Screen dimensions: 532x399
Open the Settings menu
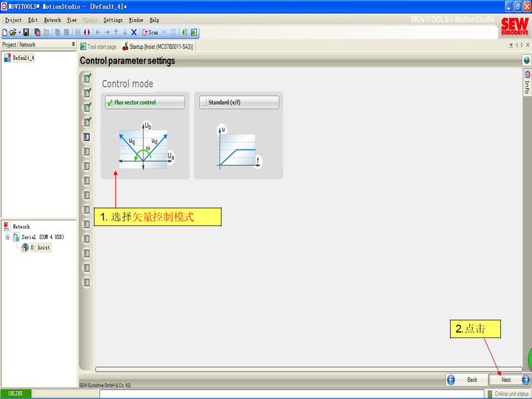[x=112, y=20]
